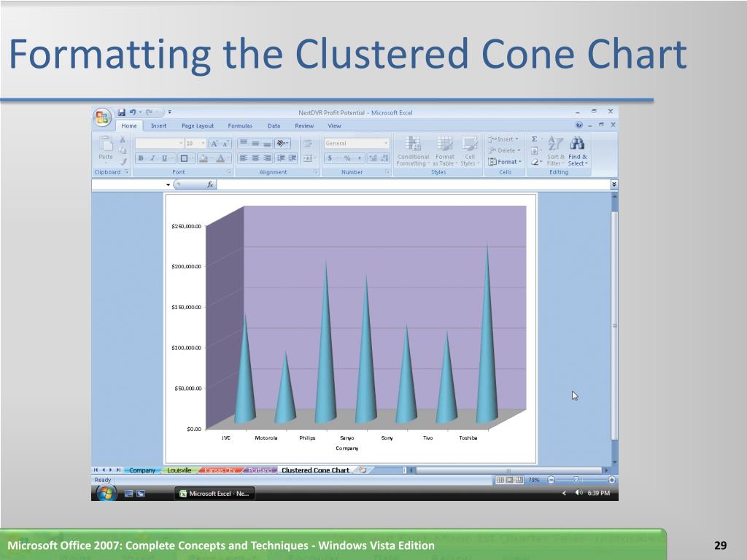Image resolution: width=747 pixels, height=560 pixels.
Task: Open Sort & Filter menu
Action: tap(555, 152)
